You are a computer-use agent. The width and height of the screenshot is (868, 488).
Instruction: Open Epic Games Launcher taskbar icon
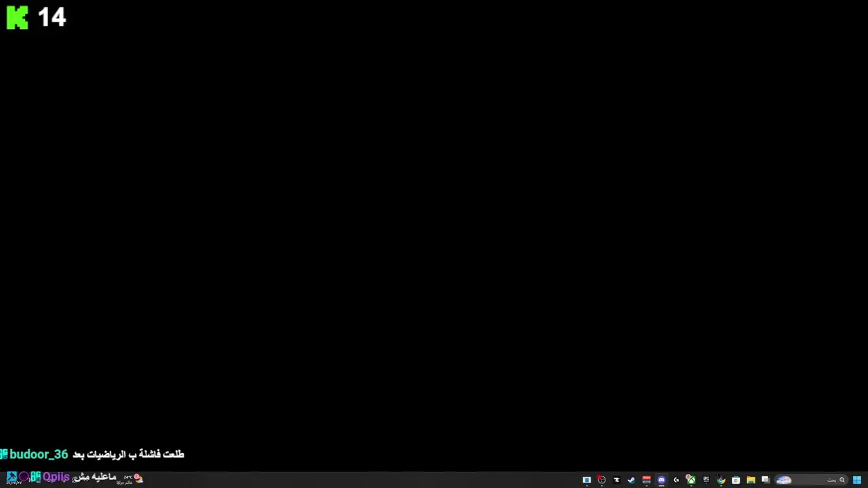point(706,480)
